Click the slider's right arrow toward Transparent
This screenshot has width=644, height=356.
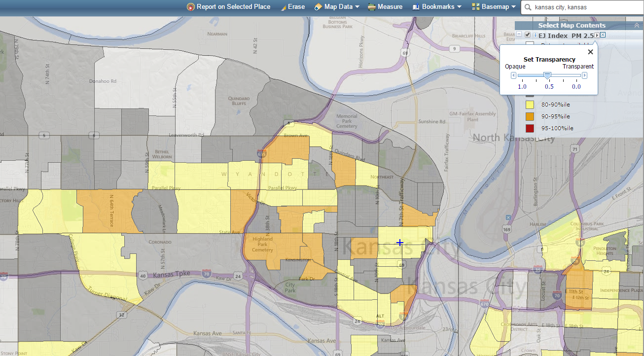[584, 75]
